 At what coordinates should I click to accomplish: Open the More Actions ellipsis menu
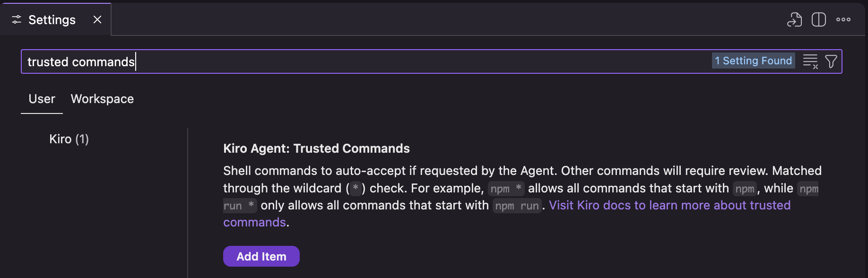(x=843, y=19)
